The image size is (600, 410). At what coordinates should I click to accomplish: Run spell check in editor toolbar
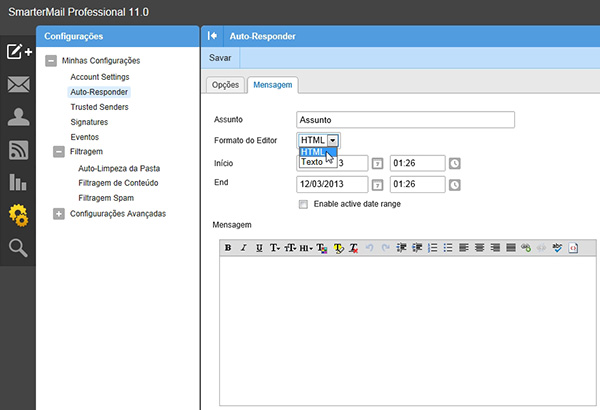(x=557, y=248)
